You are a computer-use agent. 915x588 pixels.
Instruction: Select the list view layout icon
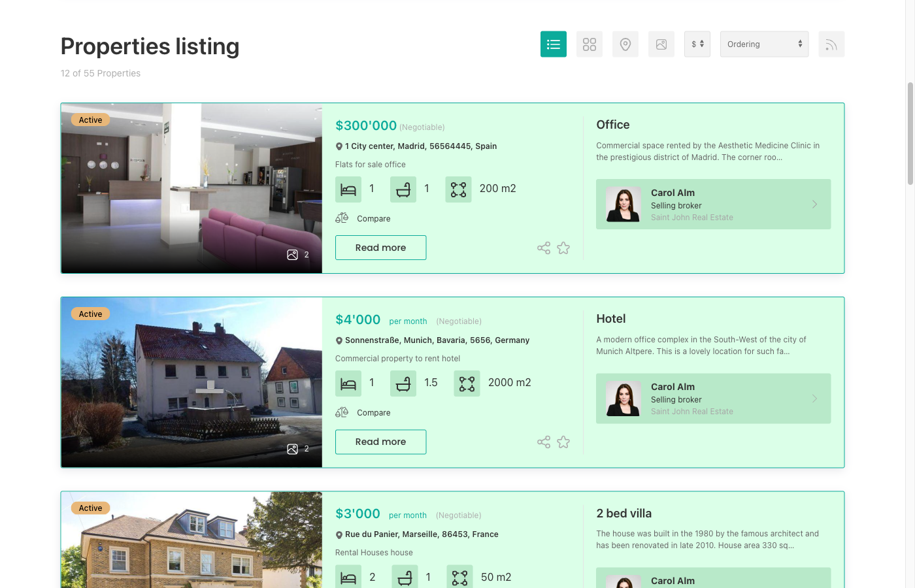[x=553, y=44]
